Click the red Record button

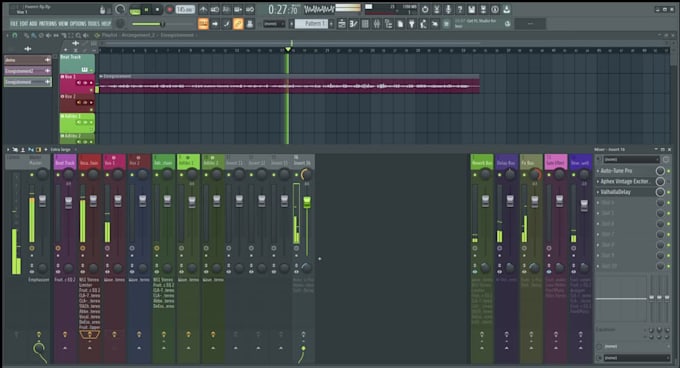pos(169,10)
